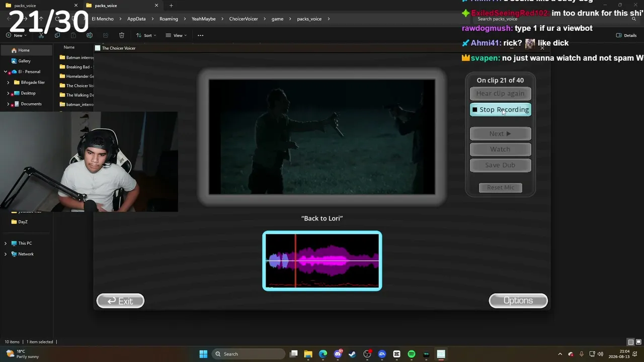The height and width of the screenshot is (362, 644).
Task: Add a new tab in File Explorer
Action: (x=171, y=6)
